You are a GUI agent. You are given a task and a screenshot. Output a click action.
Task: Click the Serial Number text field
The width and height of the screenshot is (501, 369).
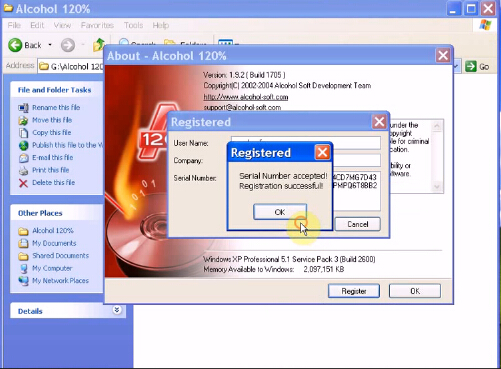tap(356, 192)
